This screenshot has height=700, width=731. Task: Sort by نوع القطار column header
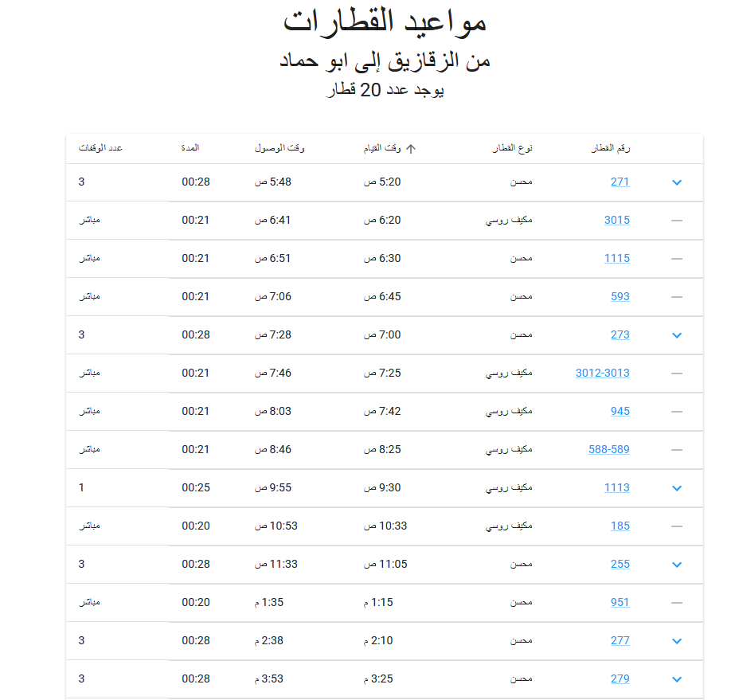[x=512, y=148]
